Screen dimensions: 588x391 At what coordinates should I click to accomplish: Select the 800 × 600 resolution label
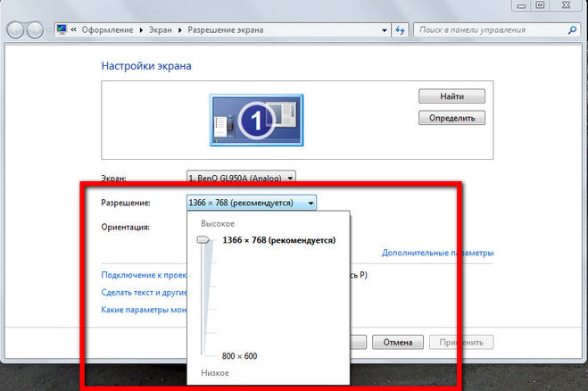pyautogui.click(x=239, y=355)
